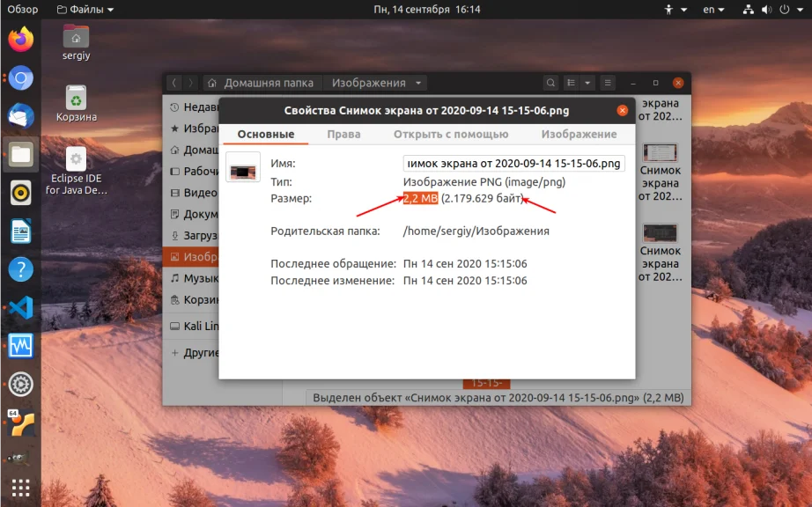This screenshot has width=812, height=507.
Task: Go back in Files window
Action: click(174, 83)
